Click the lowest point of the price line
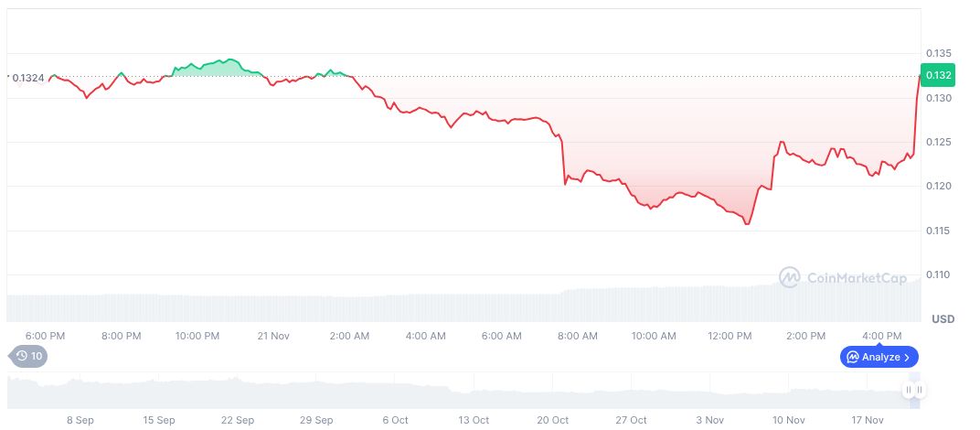Viewport: 980px width, 430px height. [x=747, y=223]
